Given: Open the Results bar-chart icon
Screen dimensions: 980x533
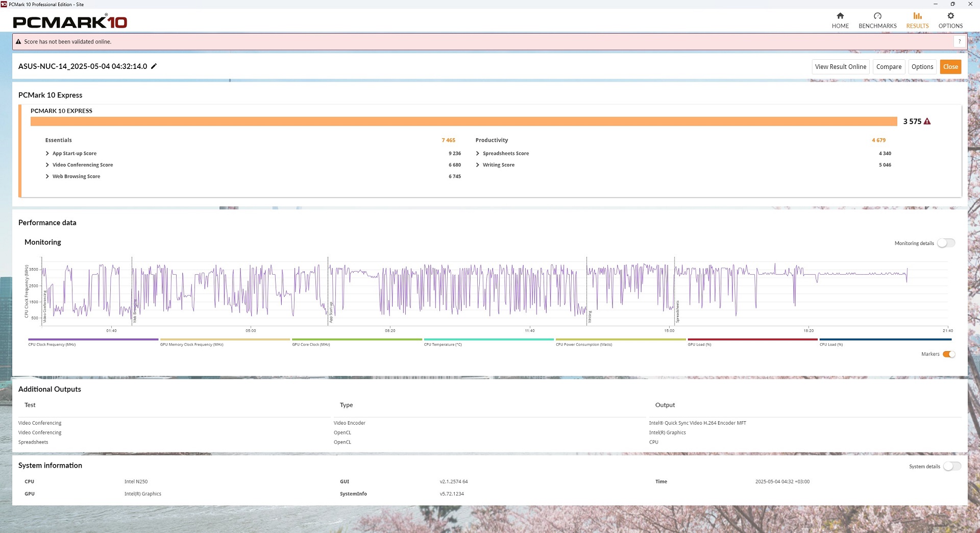Looking at the screenshot, I should [917, 16].
